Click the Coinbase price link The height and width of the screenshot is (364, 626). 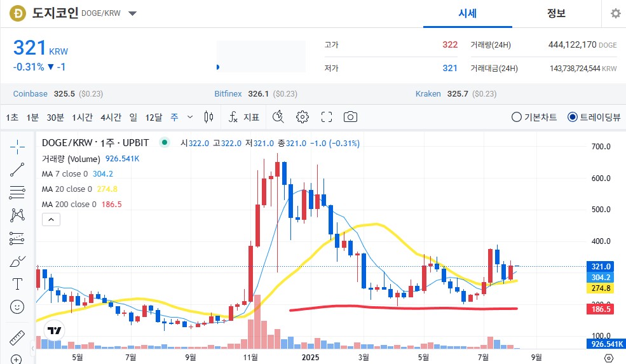[x=31, y=94]
